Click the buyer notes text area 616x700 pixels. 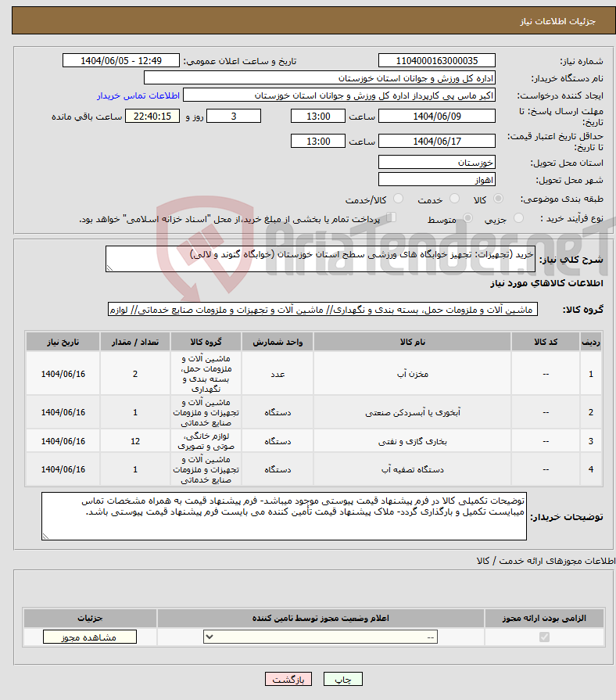(x=284, y=516)
